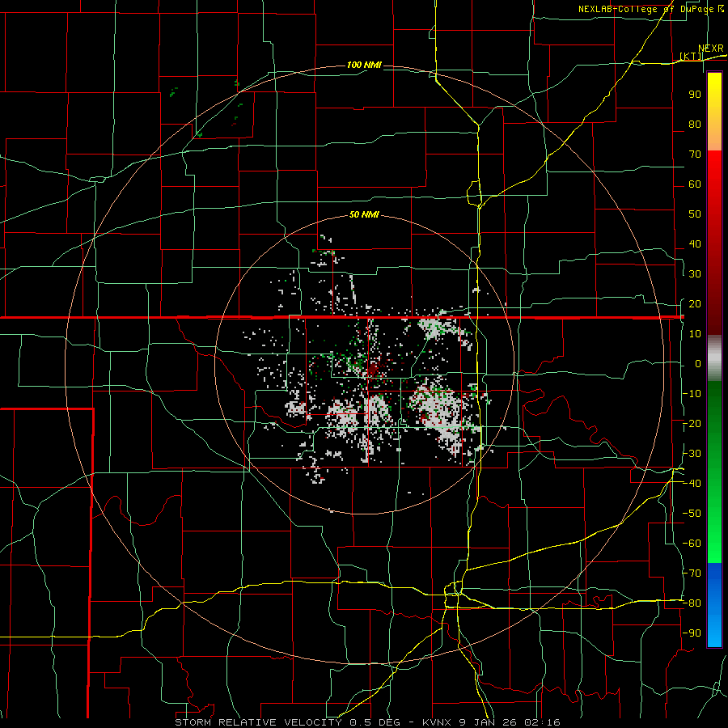Click the 60 value on velocity scale

tap(695, 184)
